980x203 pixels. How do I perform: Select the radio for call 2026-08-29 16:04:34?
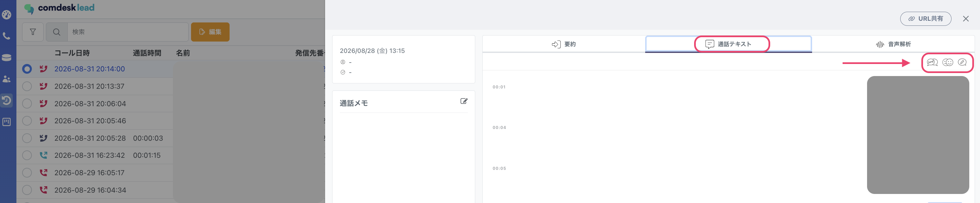click(x=27, y=190)
